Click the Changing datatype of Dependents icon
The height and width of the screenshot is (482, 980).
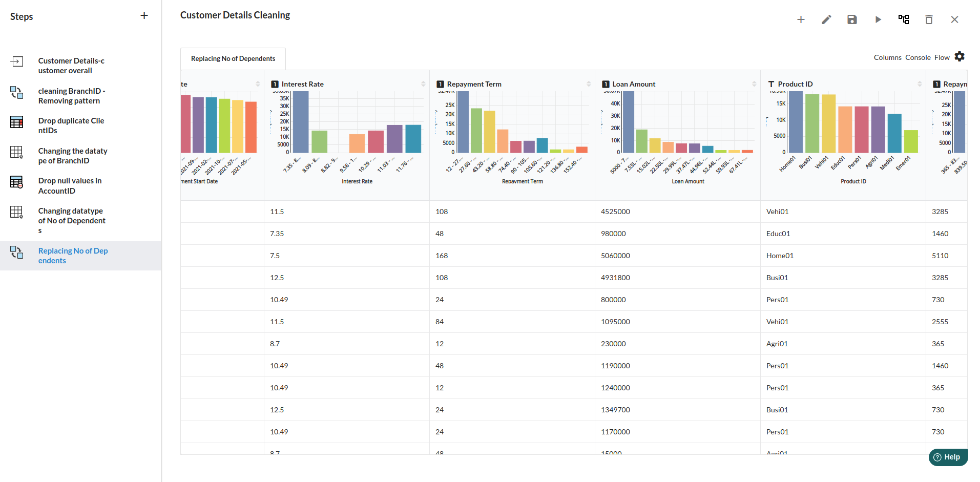pos(17,212)
